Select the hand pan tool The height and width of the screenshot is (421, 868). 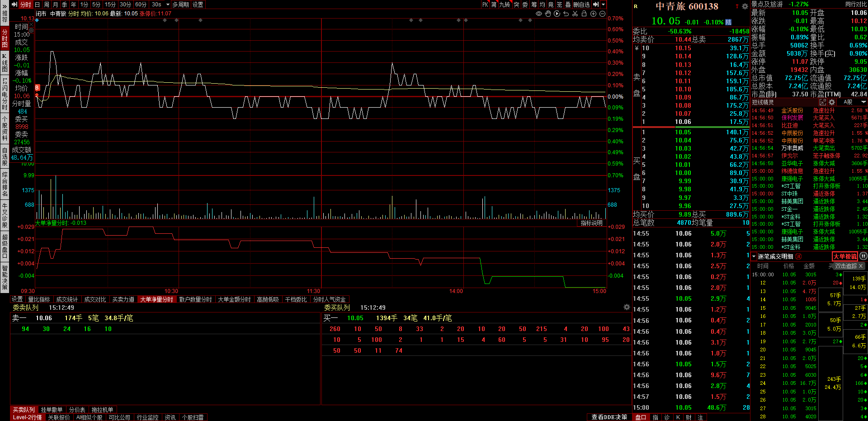coord(548,14)
